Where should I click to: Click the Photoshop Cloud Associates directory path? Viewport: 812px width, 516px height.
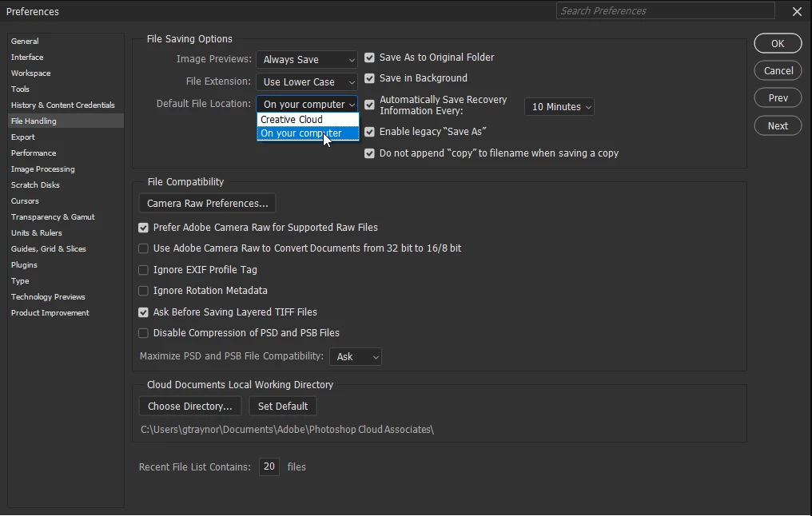pos(288,430)
